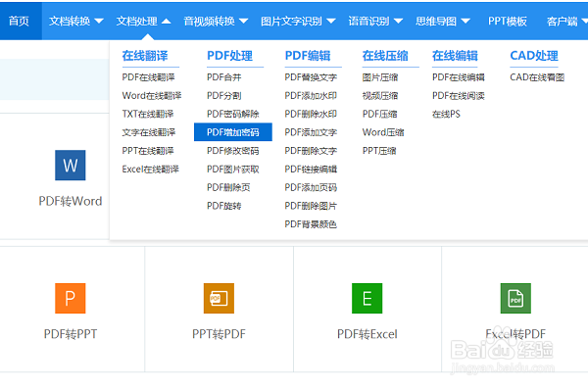This screenshot has height=389, width=588.
Task: Open PDF添加页码 tool
Action: 311,187
